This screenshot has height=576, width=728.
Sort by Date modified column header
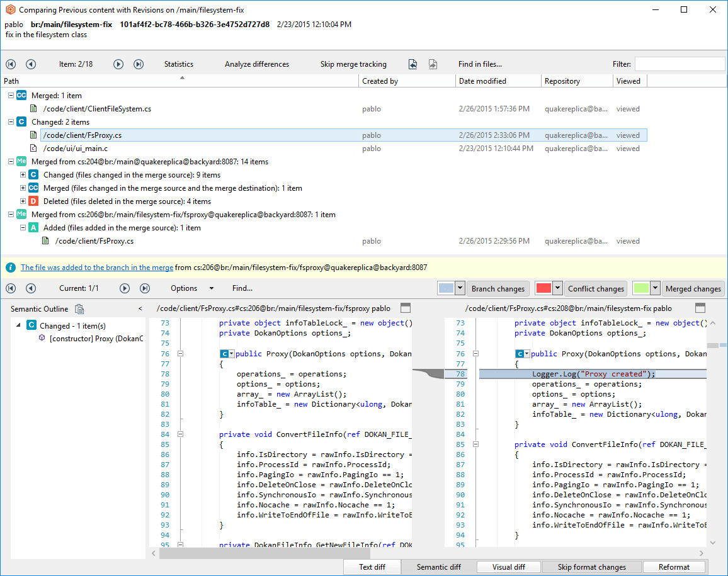(x=498, y=81)
